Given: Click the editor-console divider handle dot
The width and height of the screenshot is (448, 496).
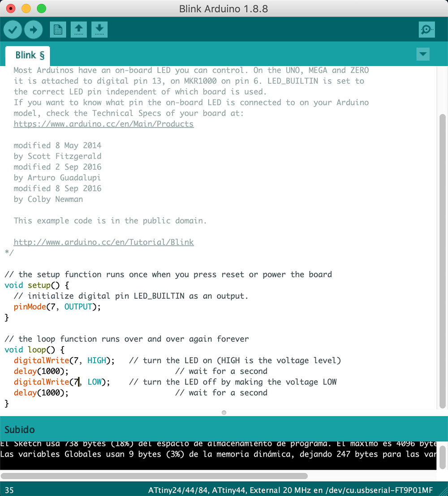Looking at the screenshot, I should pyautogui.click(x=224, y=412).
